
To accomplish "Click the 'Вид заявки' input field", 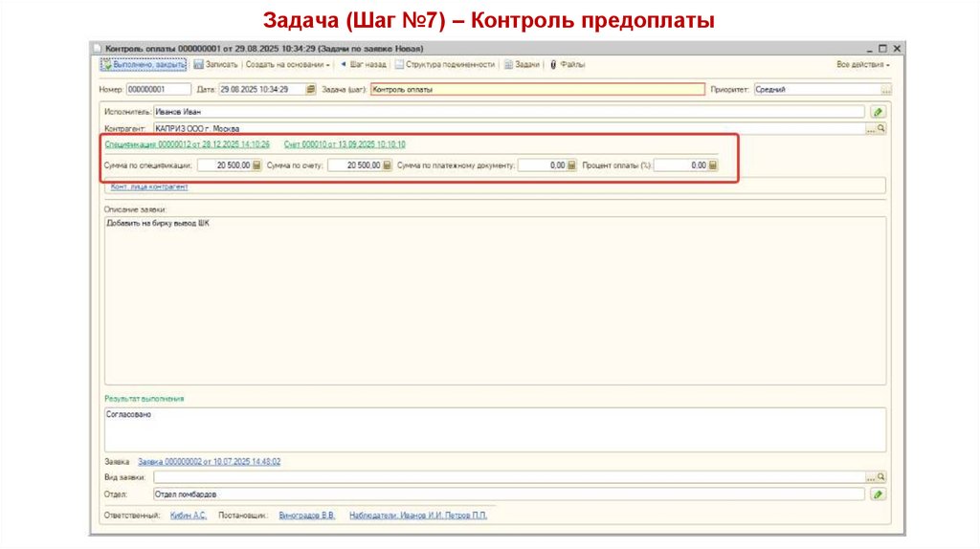I will [x=509, y=477].
